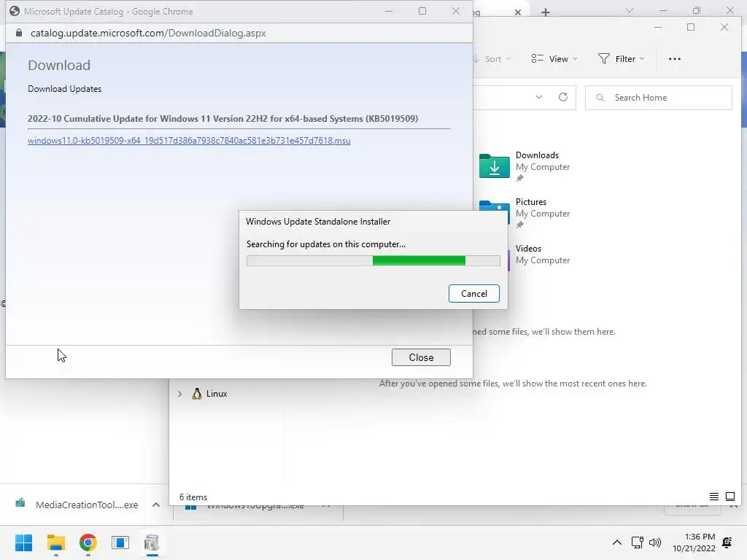Click the KB5019509 cumulative update title text
Screen dimensions: 747x560
pyautogui.click(x=222, y=119)
